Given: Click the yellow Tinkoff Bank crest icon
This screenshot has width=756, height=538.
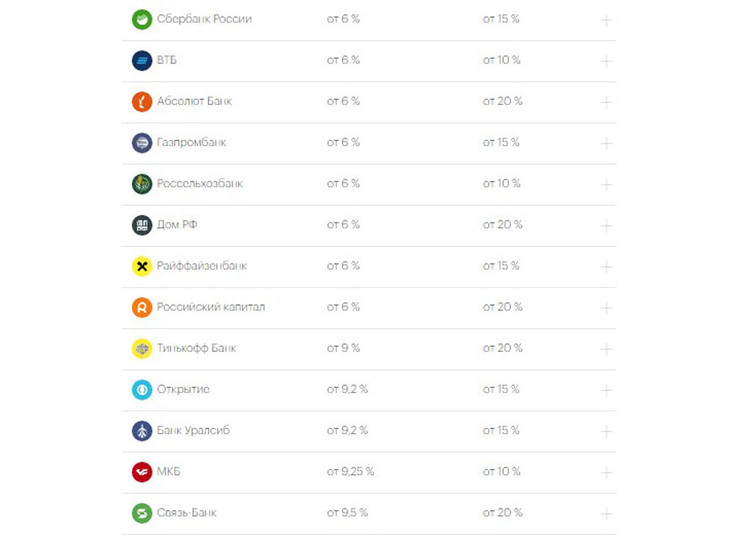Looking at the screenshot, I should click(x=142, y=348).
